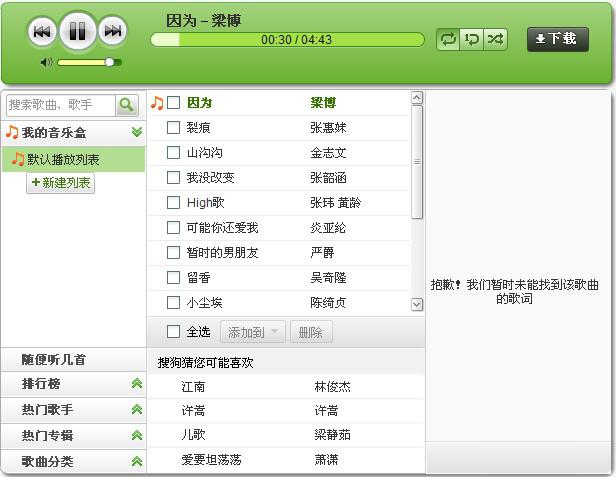Tick the checkbox for 因为

click(173, 103)
